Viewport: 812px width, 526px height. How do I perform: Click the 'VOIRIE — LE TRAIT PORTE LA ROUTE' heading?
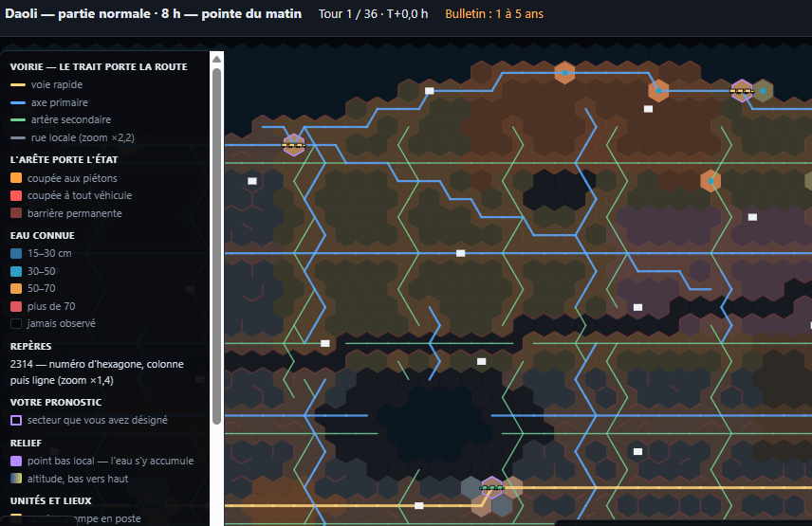pos(99,66)
